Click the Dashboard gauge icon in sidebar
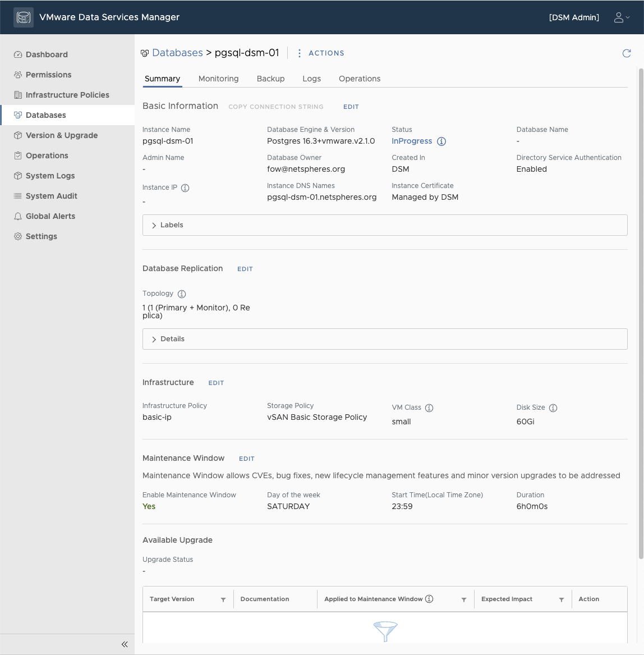Screen dimensions: 644x655 pyautogui.click(x=17, y=54)
